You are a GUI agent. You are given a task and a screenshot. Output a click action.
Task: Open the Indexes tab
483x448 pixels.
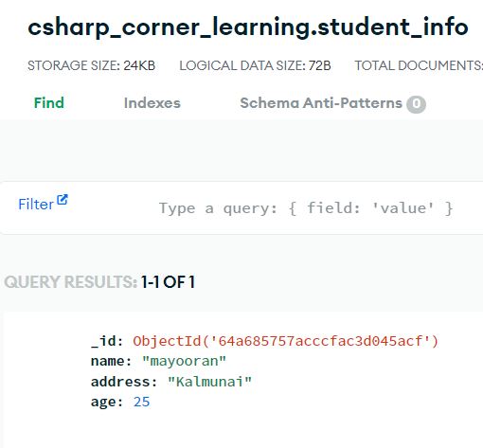tap(152, 103)
